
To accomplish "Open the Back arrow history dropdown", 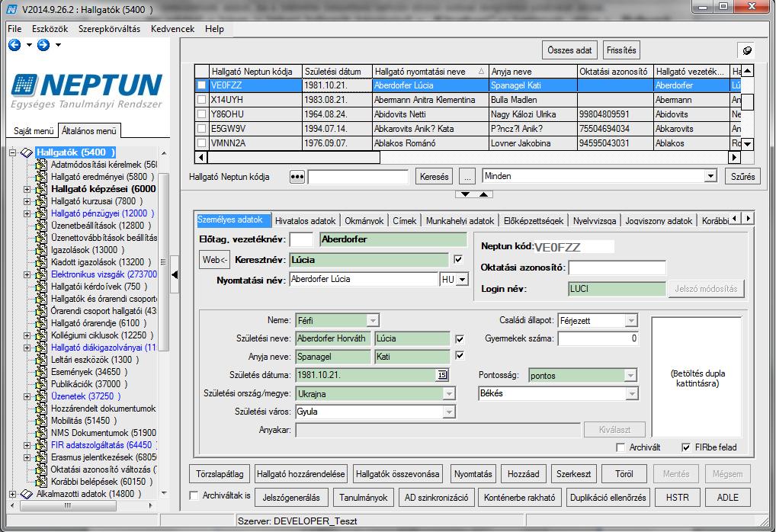I will (29, 45).
